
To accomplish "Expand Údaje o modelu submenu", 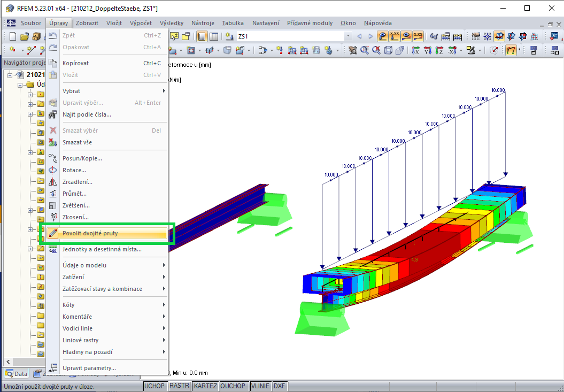I will pyautogui.click(x=164, y=265).
